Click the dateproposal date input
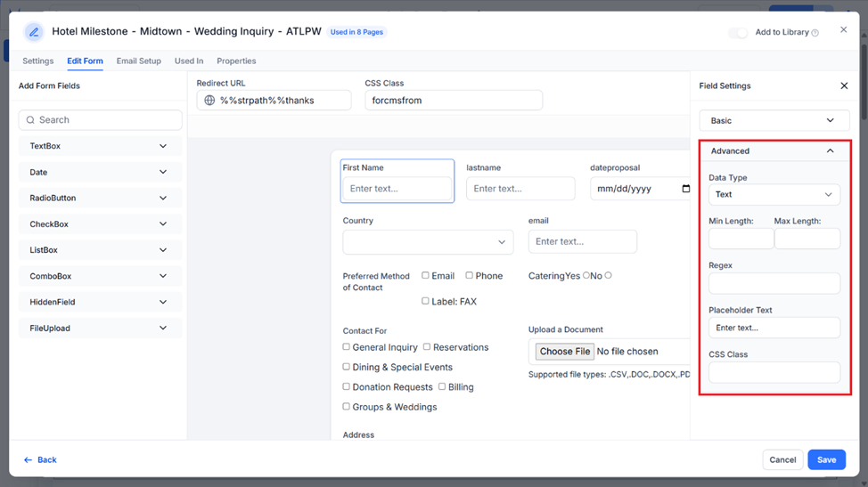Viewport: 868px width, 487px height. click(x=640, y=189)
